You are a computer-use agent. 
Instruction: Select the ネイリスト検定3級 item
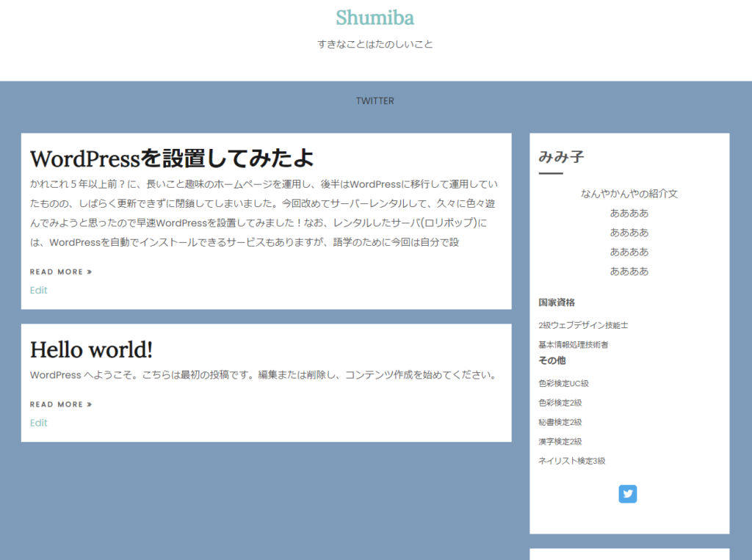point(571,461)
